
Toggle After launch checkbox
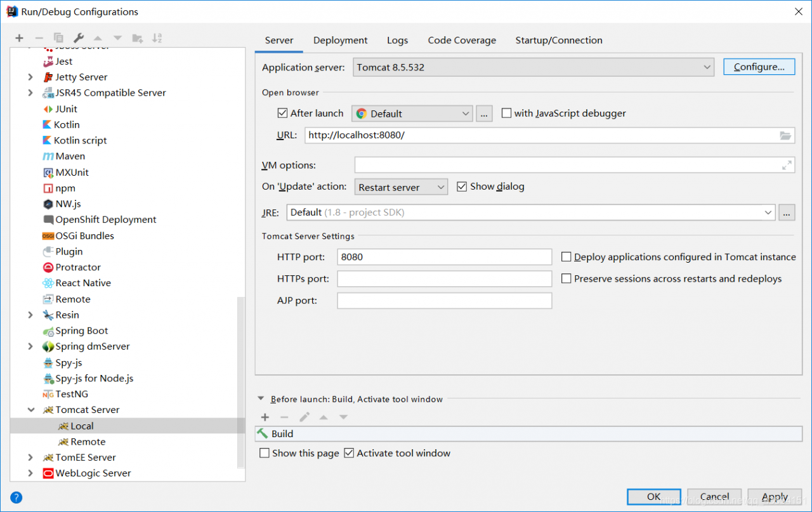coord(283,114)
